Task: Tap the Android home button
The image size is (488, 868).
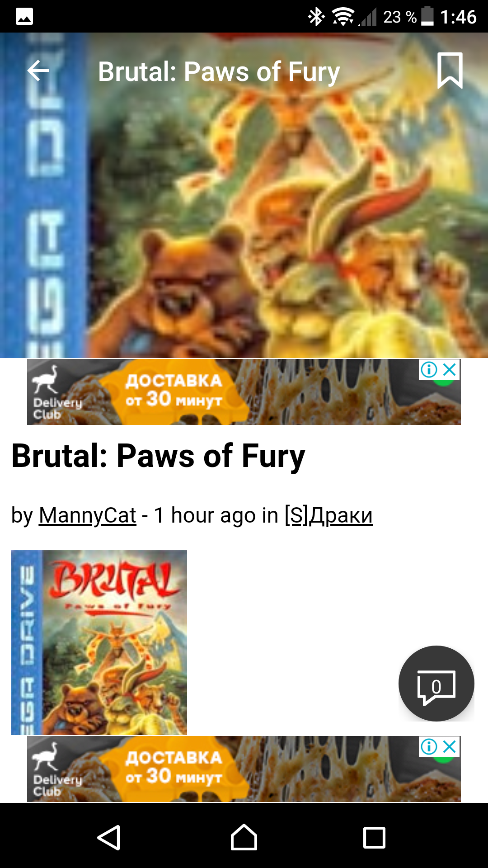Action: pyautogui.click(x=244, y=837)
